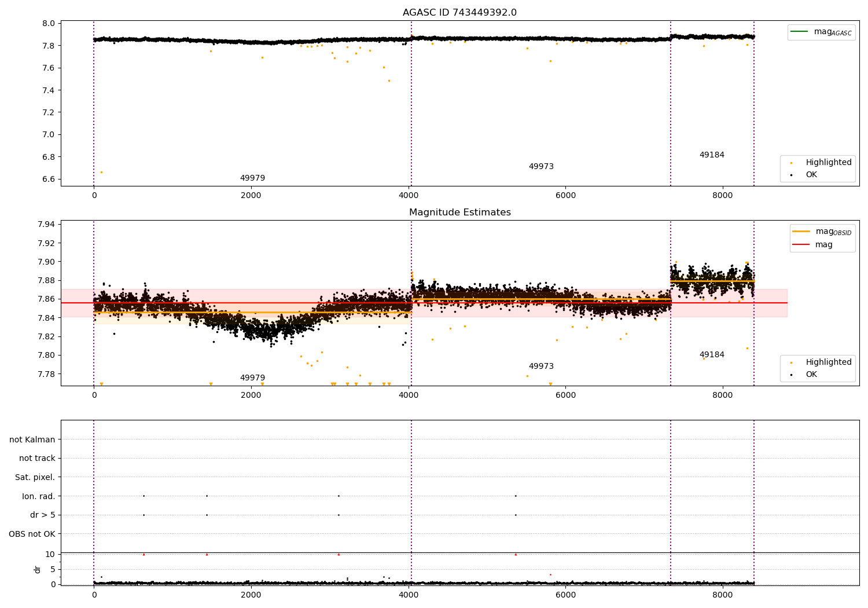The width and height of the screenshot is (868, 608).
Task: Click the 4000 x-tick of top plot
Action: (409, 195)
